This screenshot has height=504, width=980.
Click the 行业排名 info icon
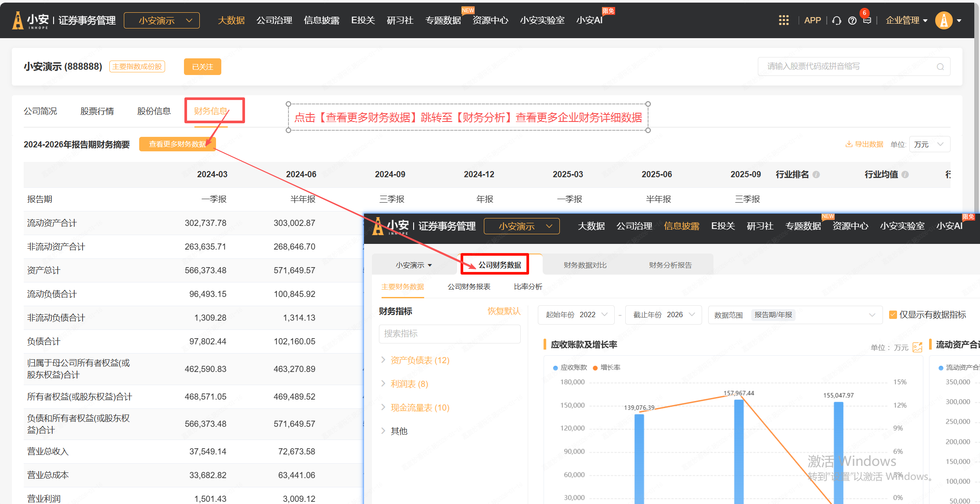coord(816,175)
